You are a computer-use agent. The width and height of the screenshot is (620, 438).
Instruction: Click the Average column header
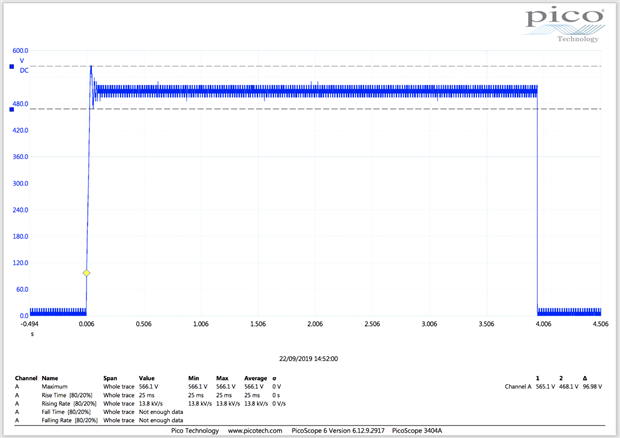coord(256,378)
